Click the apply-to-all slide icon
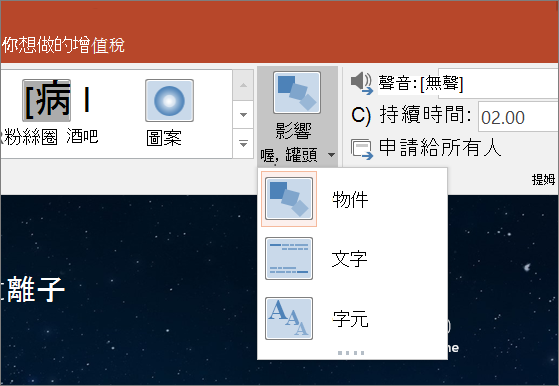559x386 pixels. 362,149
